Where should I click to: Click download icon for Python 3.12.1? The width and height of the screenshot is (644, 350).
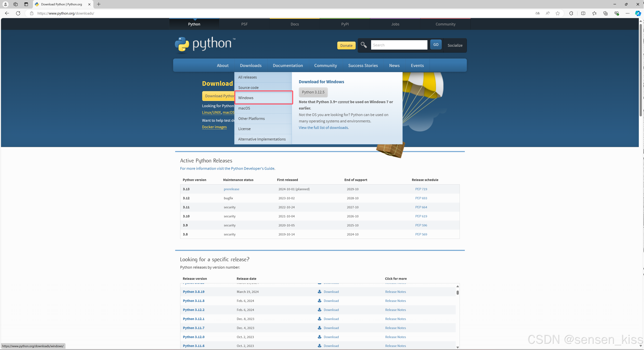point(319,319)
